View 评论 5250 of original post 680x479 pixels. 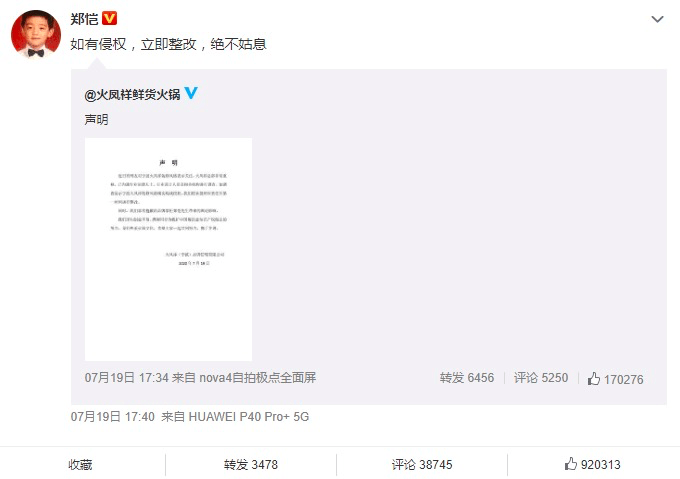[541, 378]
